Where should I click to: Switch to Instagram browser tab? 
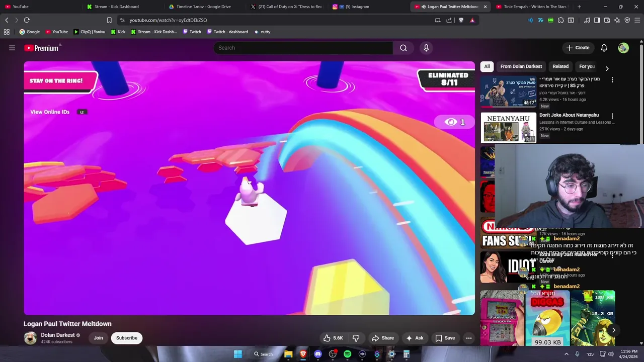[367, 7]
